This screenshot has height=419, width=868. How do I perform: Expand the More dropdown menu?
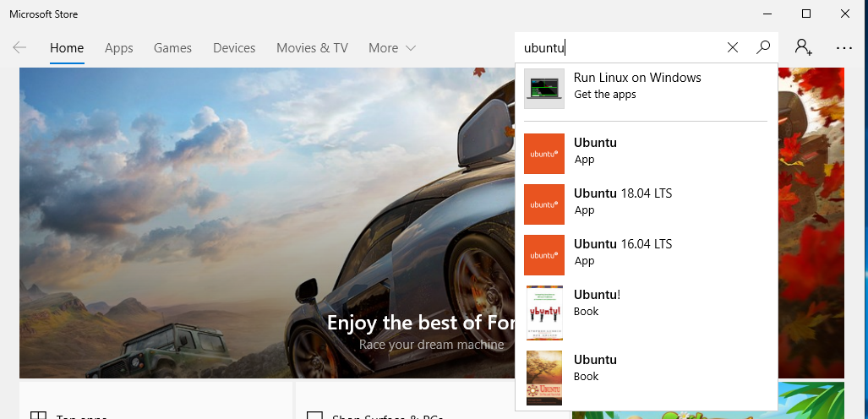(x=392, y=48)
